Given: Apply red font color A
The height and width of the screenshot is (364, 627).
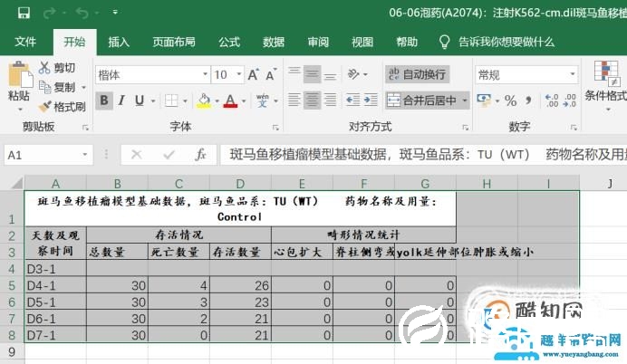Looking at the screenshot, I should (x=230, y=101).
